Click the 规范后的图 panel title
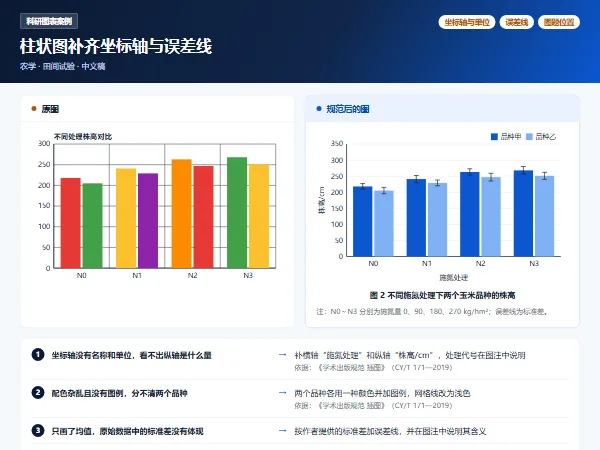Screen dimensions: 600x450 pyautogui.click(x=347, y=109)
